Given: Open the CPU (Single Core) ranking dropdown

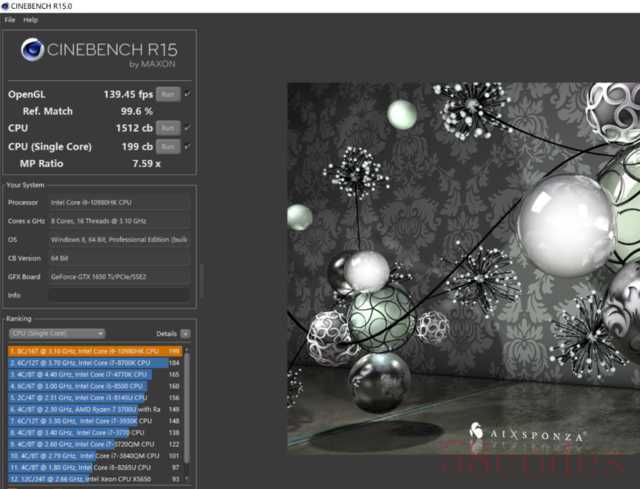Looking at the screenshot, I should point(56,333).
